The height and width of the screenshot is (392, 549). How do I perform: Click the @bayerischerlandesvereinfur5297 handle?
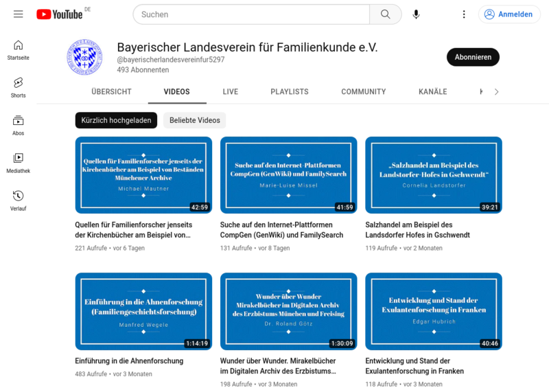click(x=171, y=60)
